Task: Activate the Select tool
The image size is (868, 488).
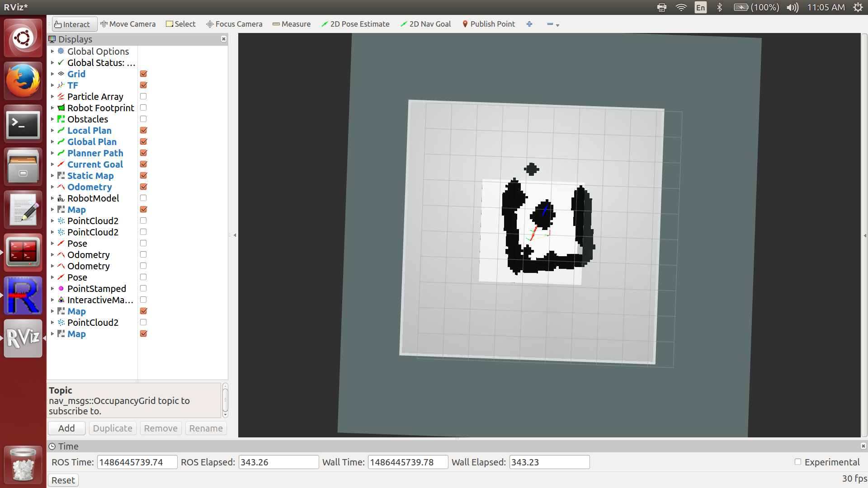Action: [x=181, y=24]
